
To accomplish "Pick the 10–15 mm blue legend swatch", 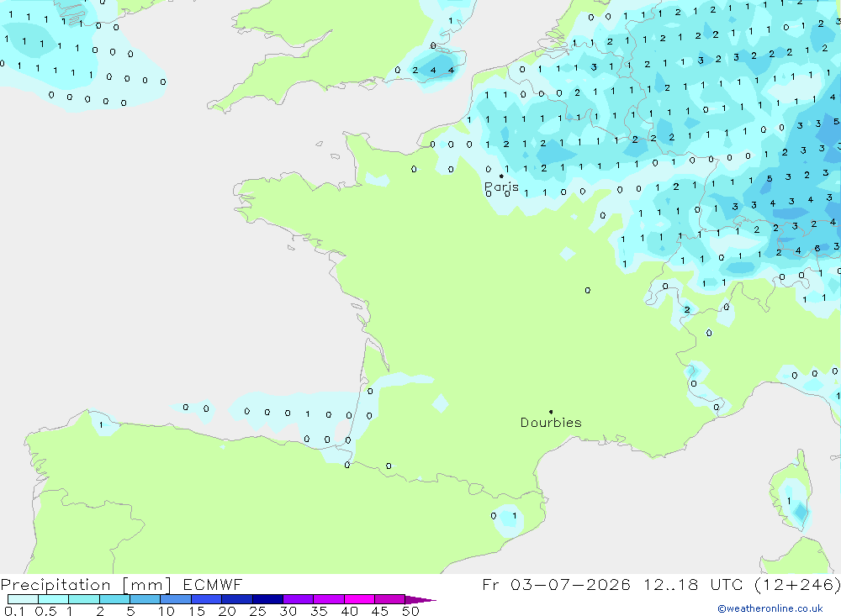I will pos(176,599).
